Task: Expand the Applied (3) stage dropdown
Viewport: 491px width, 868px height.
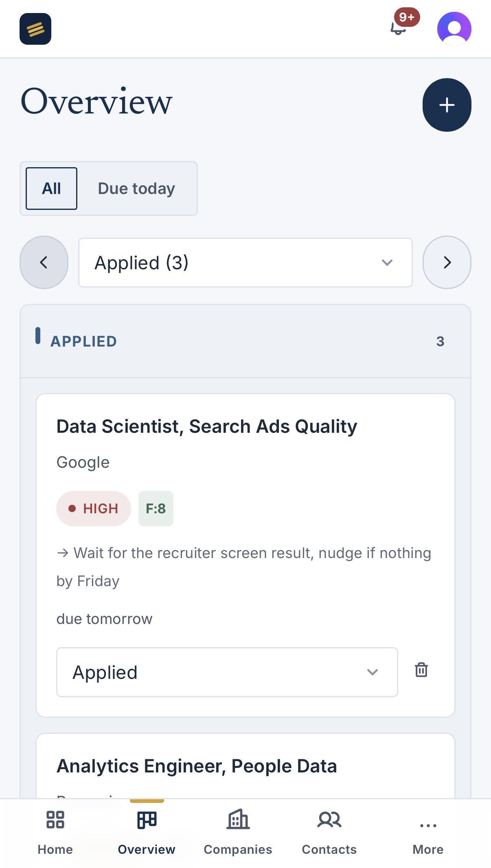Action: click(x=245, y=262)
